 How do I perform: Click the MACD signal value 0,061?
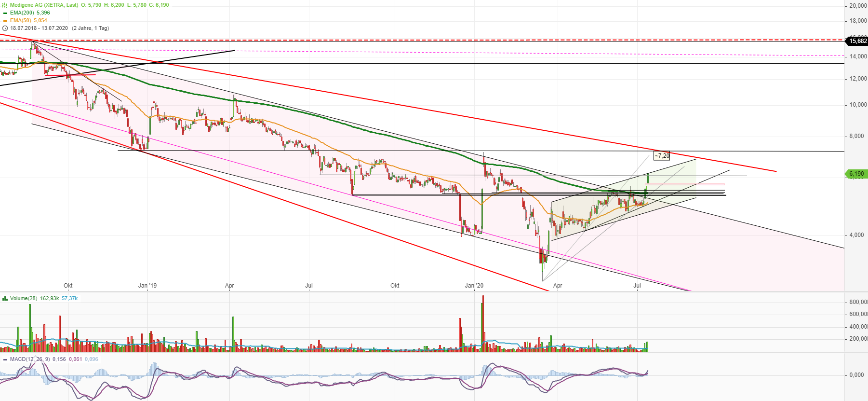76,359
